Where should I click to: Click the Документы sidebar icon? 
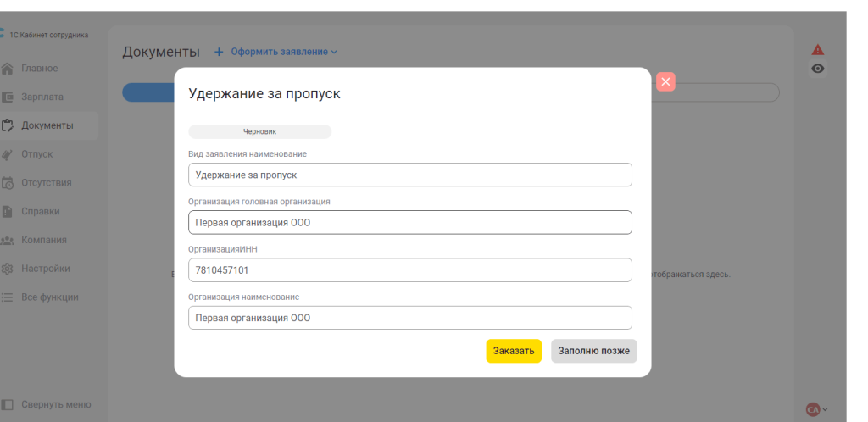click(x=8, y=126)
